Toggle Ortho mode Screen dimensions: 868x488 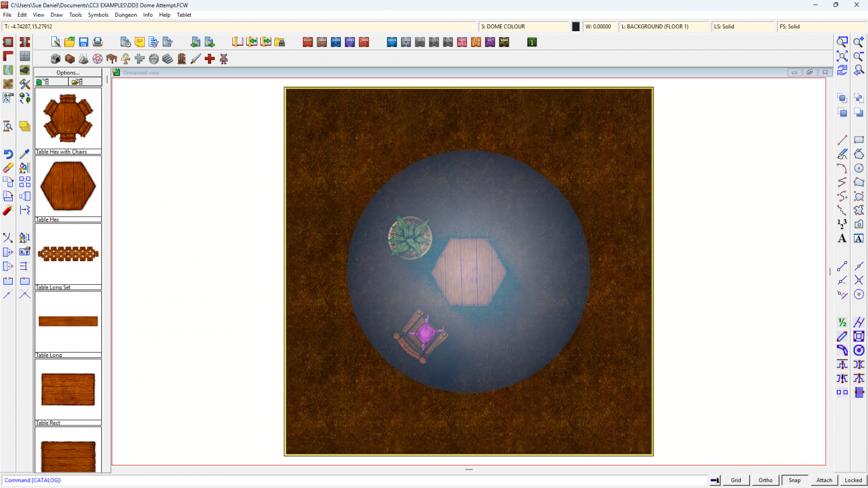click(765, 480)
